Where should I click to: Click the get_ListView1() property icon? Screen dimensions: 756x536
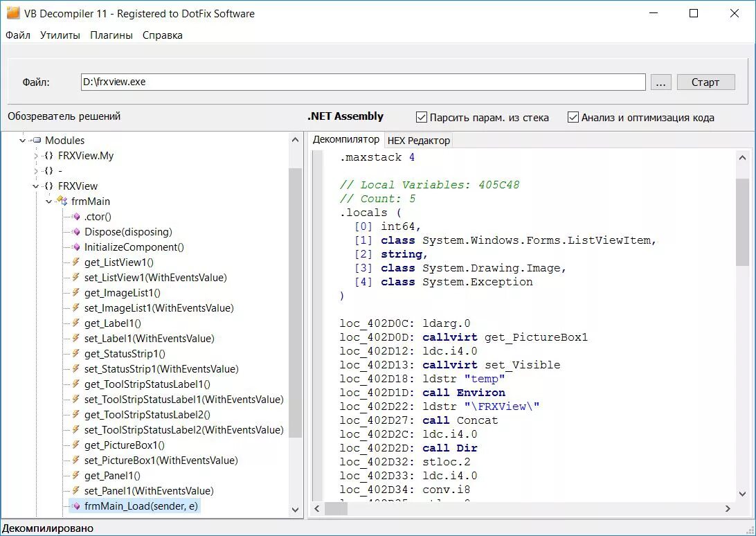76,262
